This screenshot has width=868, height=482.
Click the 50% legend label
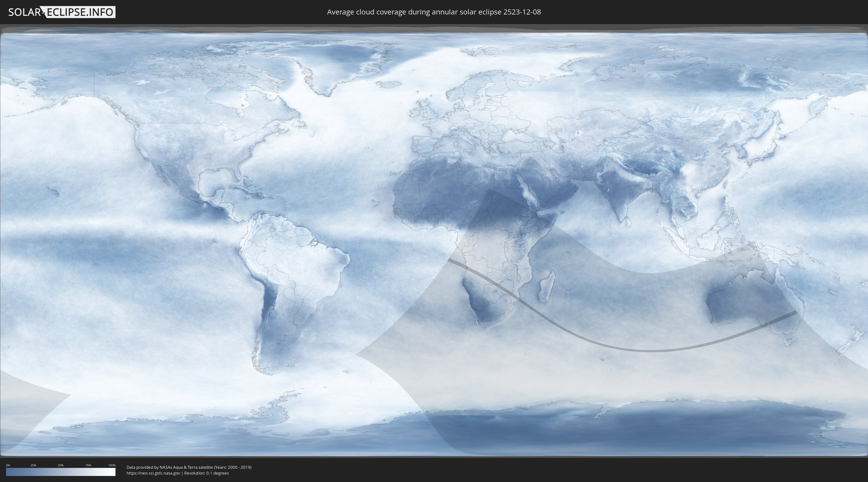point(61,465)
